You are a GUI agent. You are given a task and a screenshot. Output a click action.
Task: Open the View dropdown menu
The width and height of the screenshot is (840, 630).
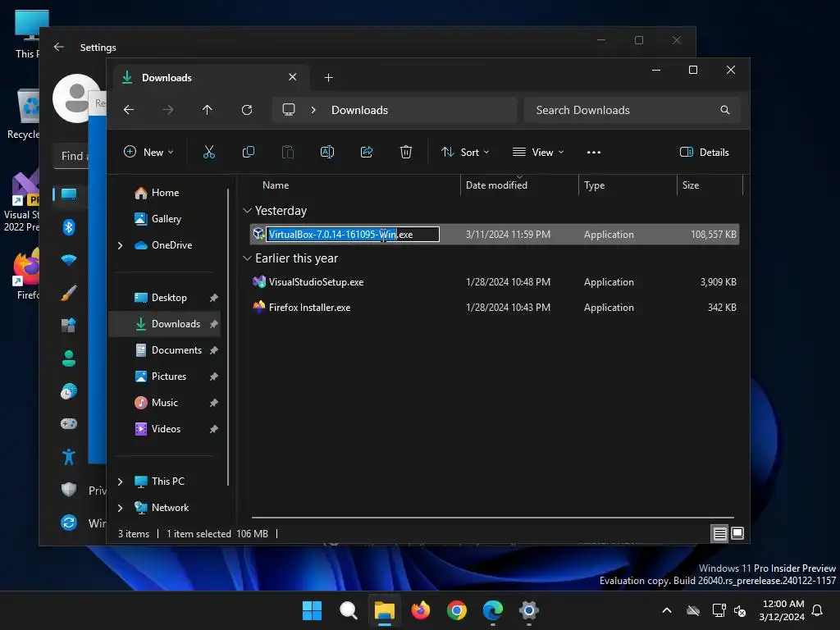point(538,152)
